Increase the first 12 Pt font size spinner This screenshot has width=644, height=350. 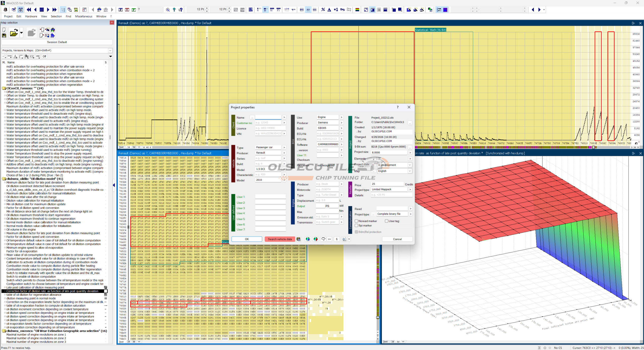click(207, 8)
